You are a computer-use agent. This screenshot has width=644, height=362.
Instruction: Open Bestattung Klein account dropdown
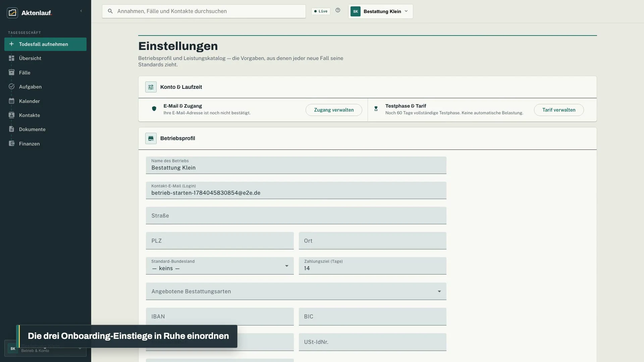point(381,11)
